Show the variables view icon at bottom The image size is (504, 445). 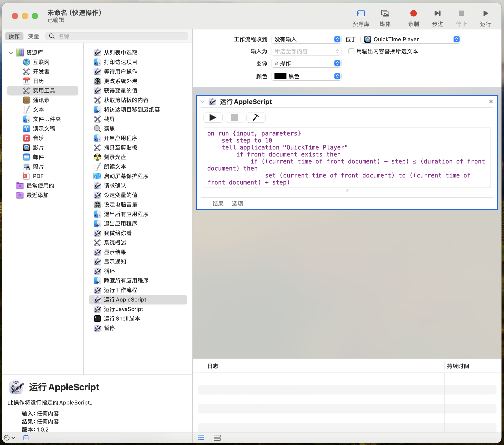(x=217, y=438)
